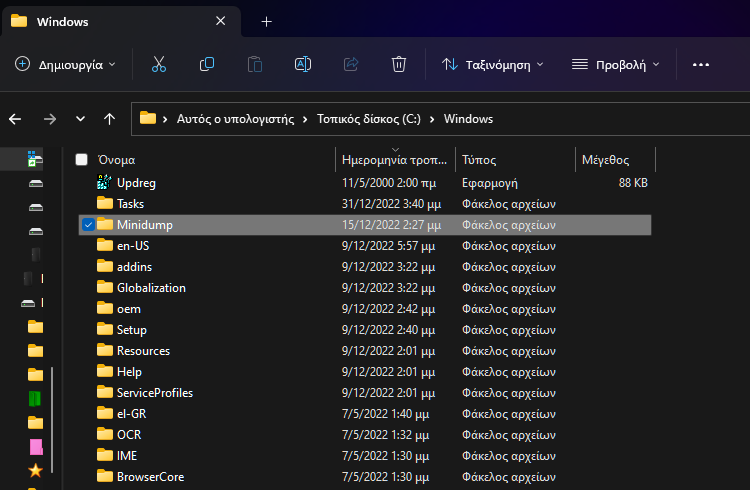Click the address bar folder icon

pyautogui.click(x=148, y=118)
